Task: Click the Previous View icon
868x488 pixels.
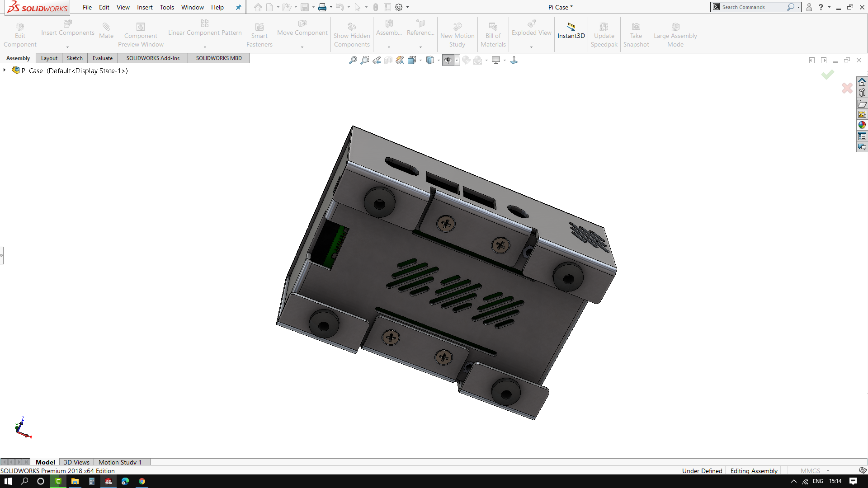Action: coord(377,60)
